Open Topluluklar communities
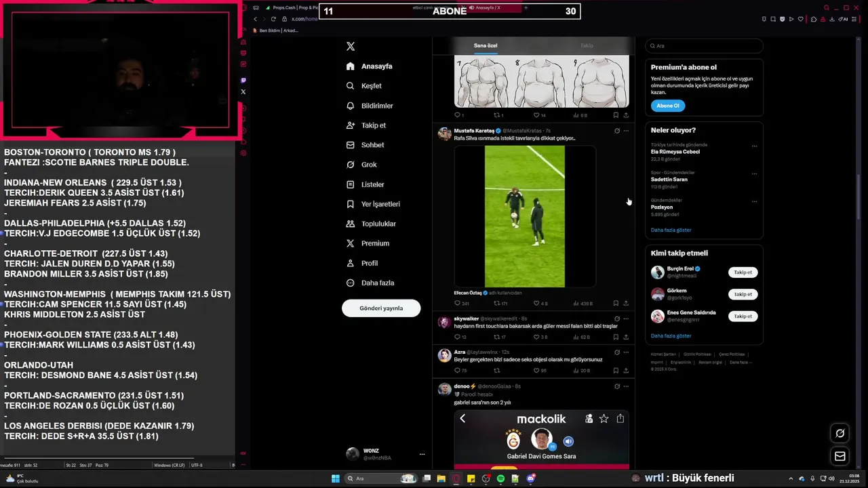 (x=371, y=224)
